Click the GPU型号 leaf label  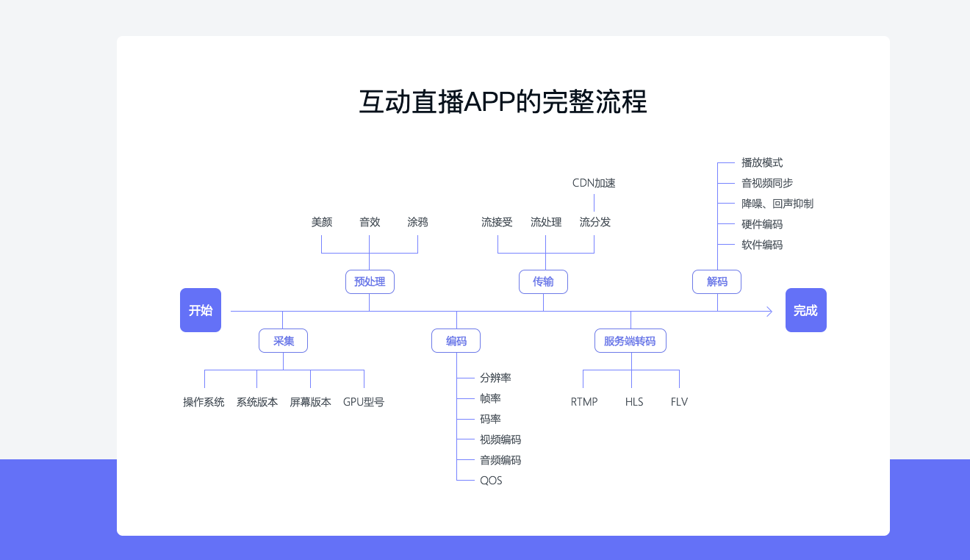point(364,402)
